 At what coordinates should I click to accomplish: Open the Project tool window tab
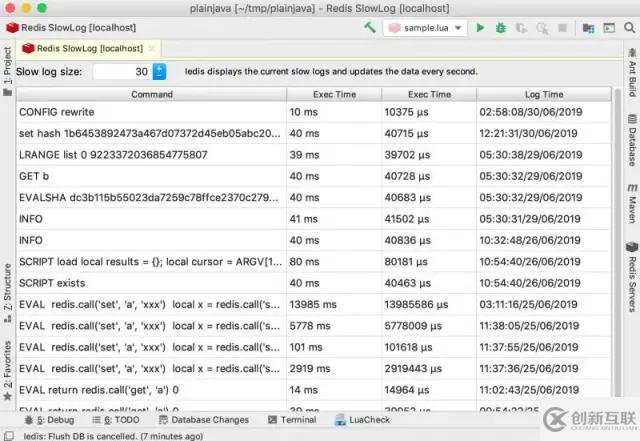pyautogui.click(x=7, y=71)
